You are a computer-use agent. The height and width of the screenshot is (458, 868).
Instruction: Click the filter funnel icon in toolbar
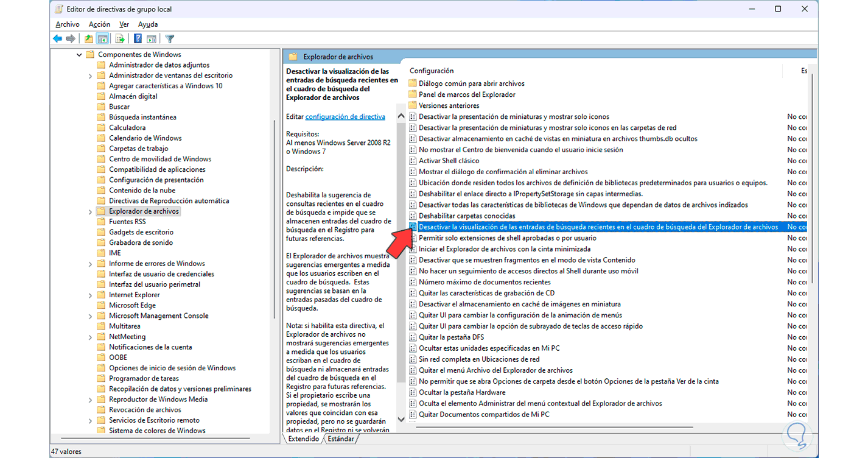tap(170, 39)
